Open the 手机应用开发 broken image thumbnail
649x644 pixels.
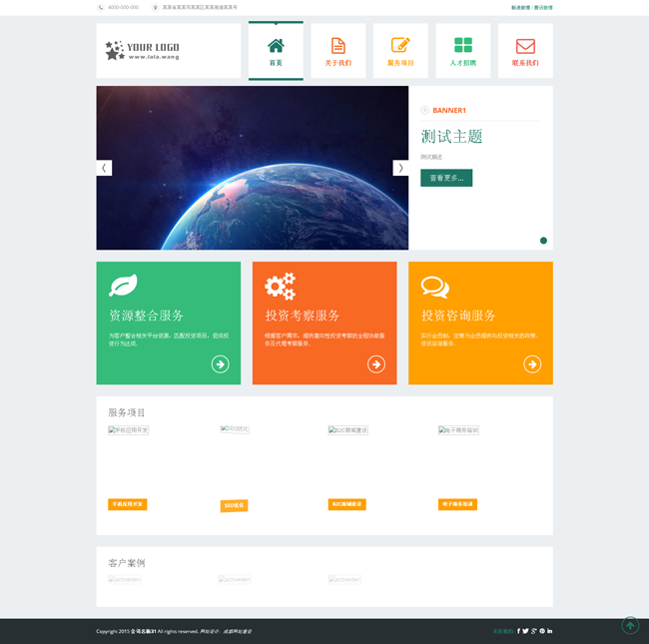[x=129, y=430]
